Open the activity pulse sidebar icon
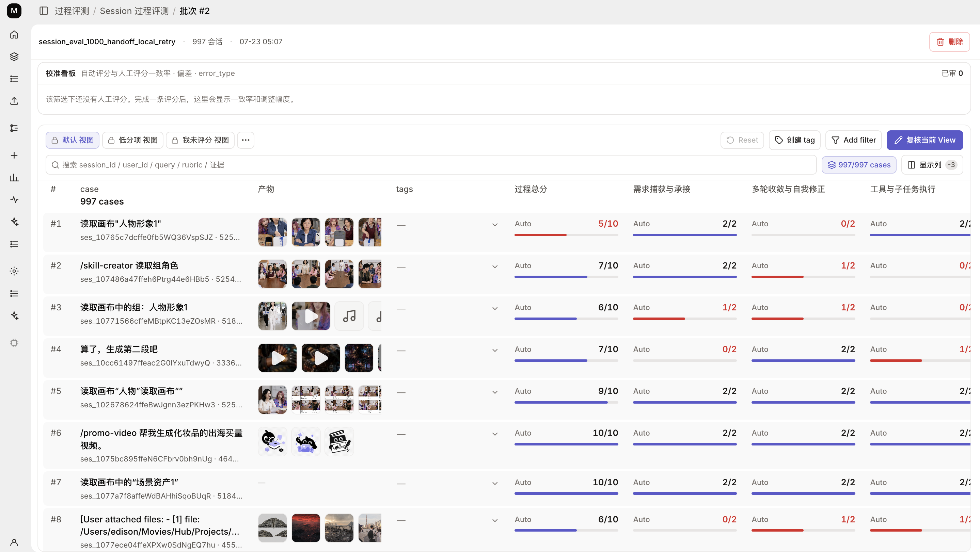Viewport: 980px width, 552px height. point(14,199)
